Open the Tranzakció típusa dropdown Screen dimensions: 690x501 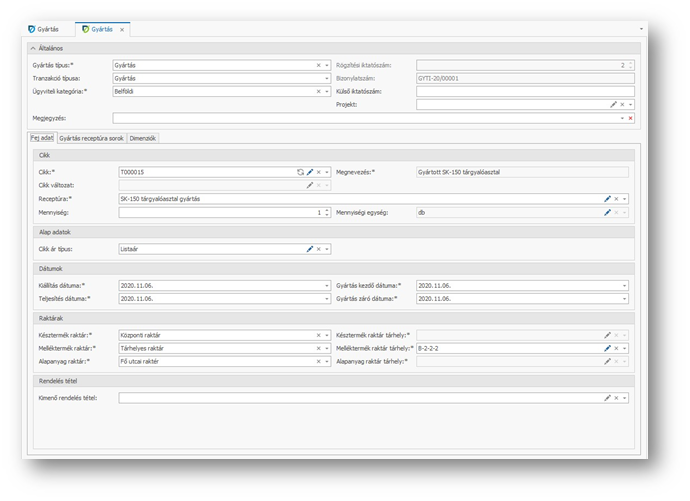(326, 78)
